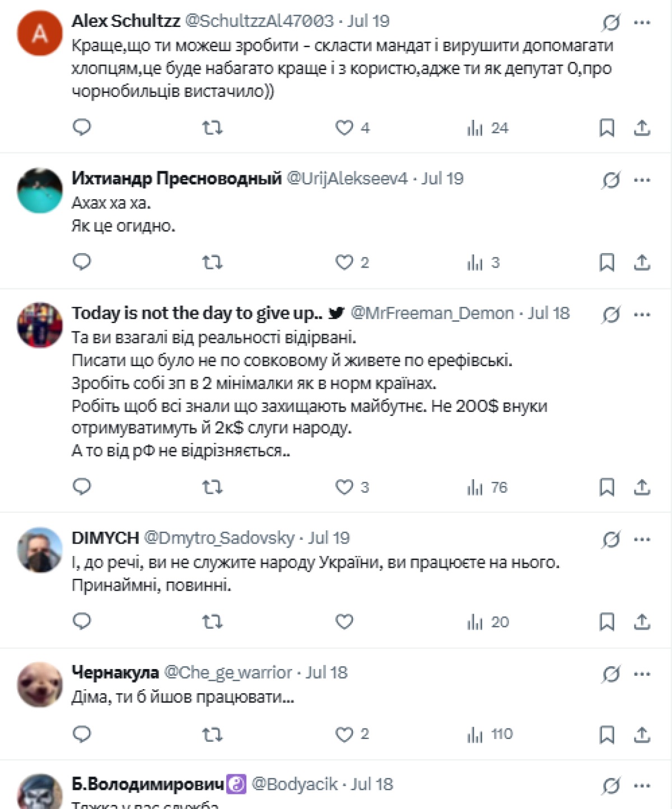Reply to DIMYCH's tweet
Image resolution: width=672 pixels, height=809 pixels.
coord(82,621)
